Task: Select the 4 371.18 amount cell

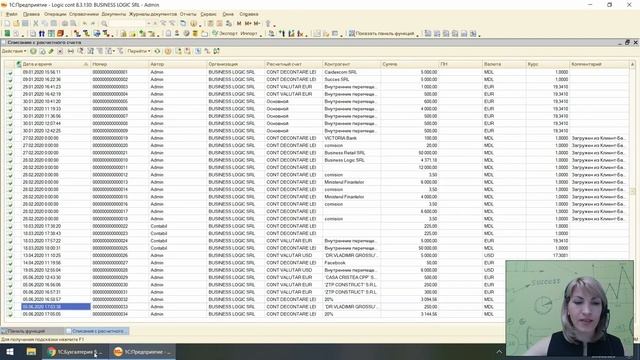Action: coord(410,160)
